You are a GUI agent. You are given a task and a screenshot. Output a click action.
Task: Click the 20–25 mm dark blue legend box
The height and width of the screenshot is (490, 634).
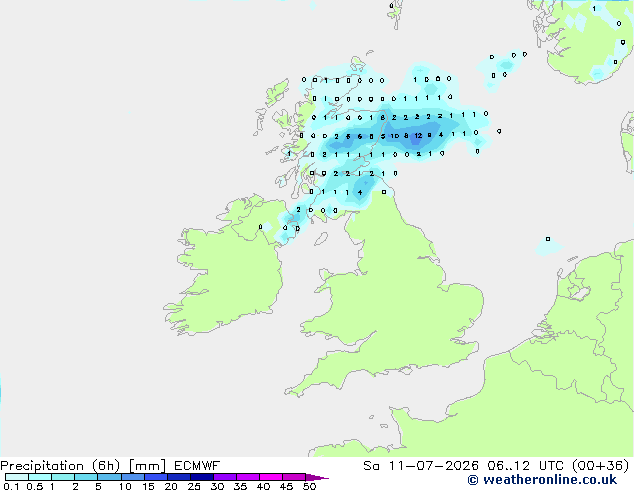(x=179, y=477)
